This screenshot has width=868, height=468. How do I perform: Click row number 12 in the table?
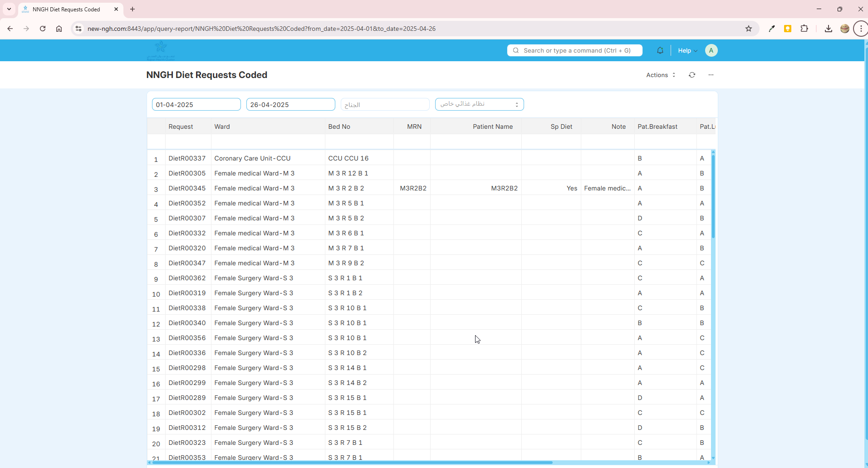click(156, 324)
